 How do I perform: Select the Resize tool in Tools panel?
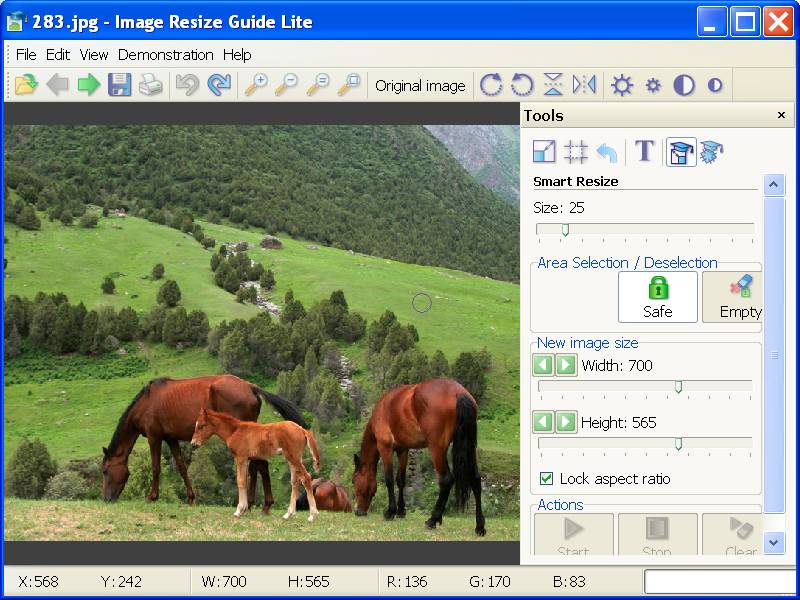point(544,152)
